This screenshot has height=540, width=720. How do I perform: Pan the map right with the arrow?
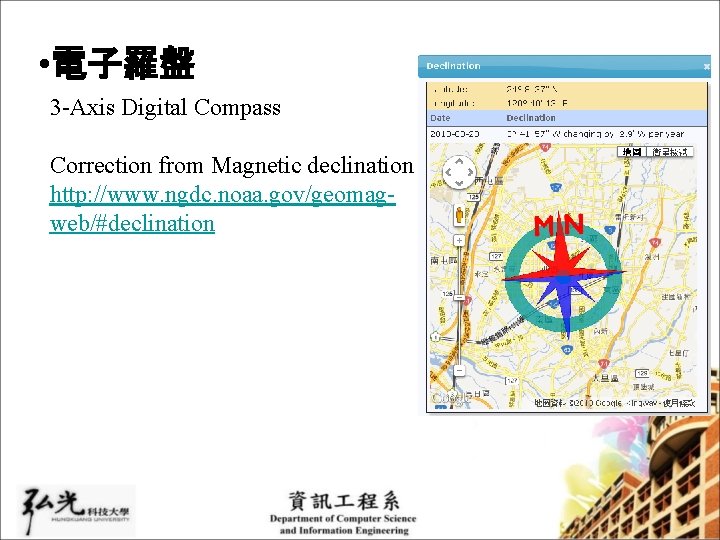[x=470, y=173]
